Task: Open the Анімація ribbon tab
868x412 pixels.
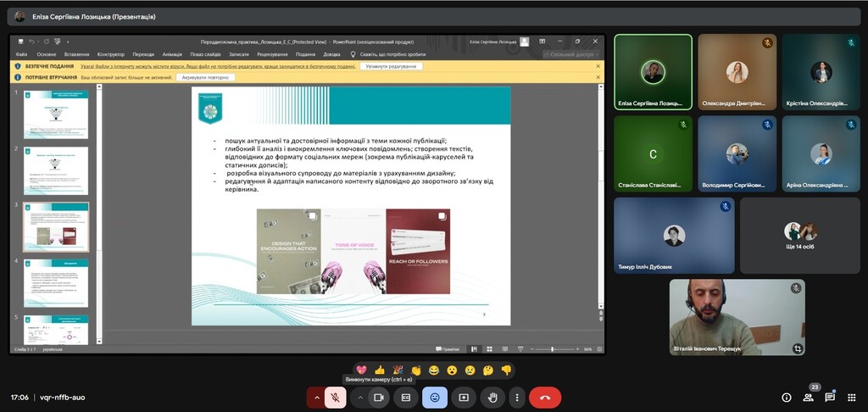Action: (171, 54)
